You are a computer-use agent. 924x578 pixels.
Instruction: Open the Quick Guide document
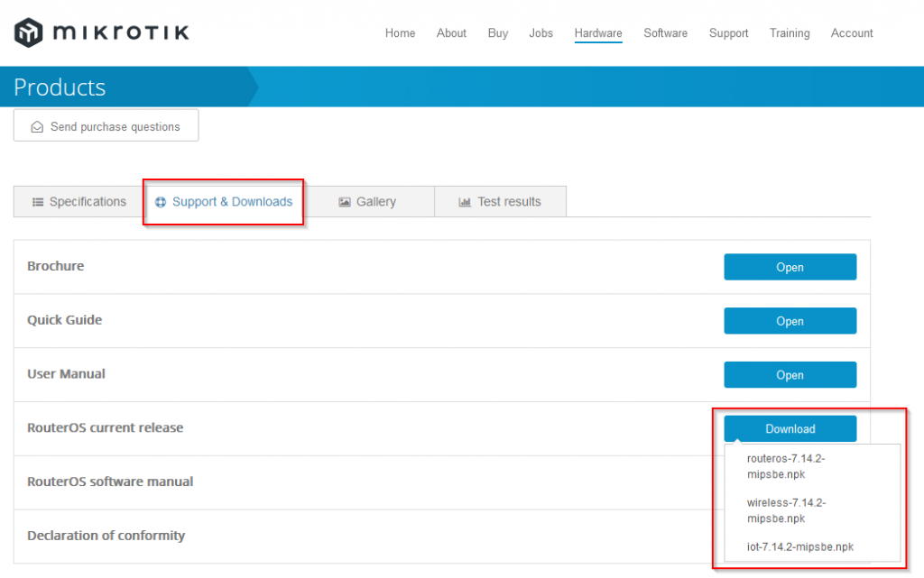tap(790, 321)
